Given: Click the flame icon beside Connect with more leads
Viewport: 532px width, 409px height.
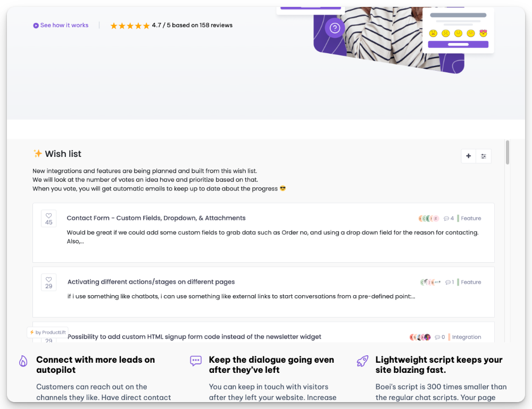Looking at the screenshot, I should 23,361.
